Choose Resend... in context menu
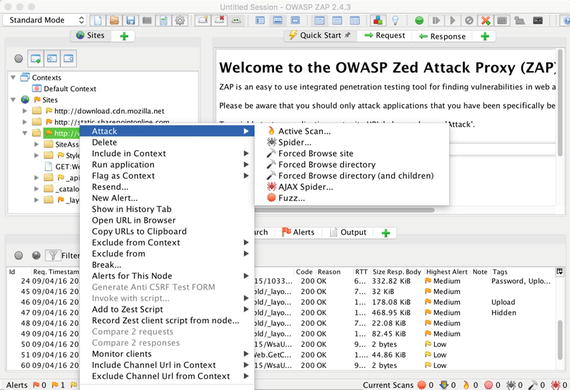 pyautogui.click(x=167, y=187)
